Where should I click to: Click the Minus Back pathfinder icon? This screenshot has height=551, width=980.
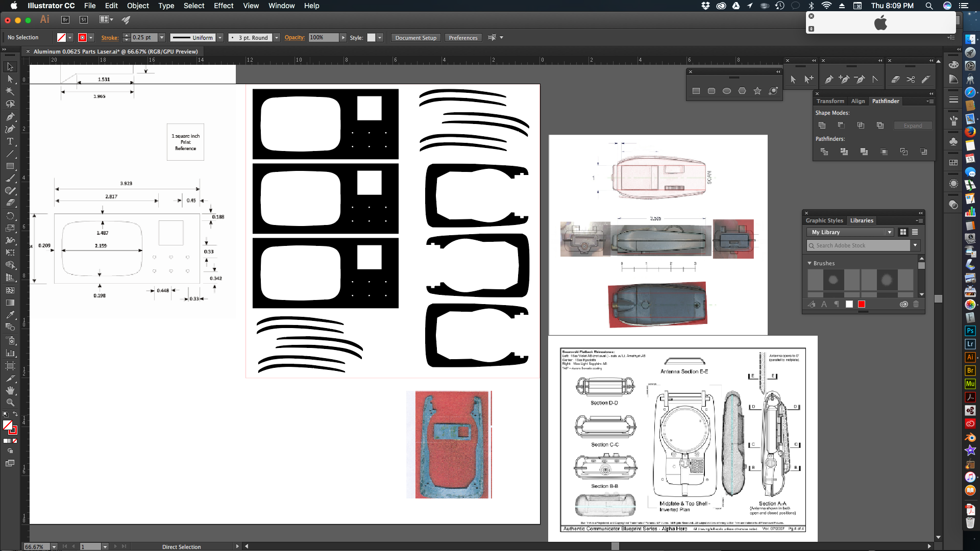(924, 152)
